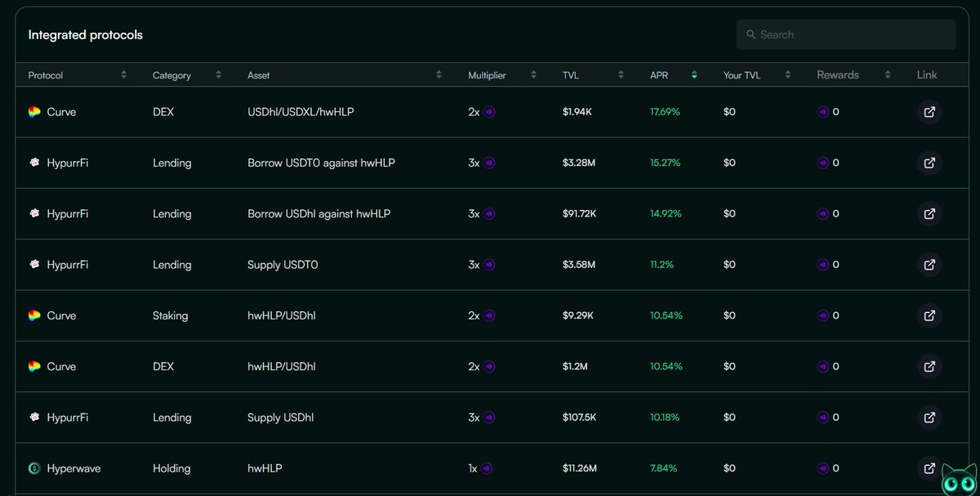Click the 11.2% APR value

click(661, 265)
